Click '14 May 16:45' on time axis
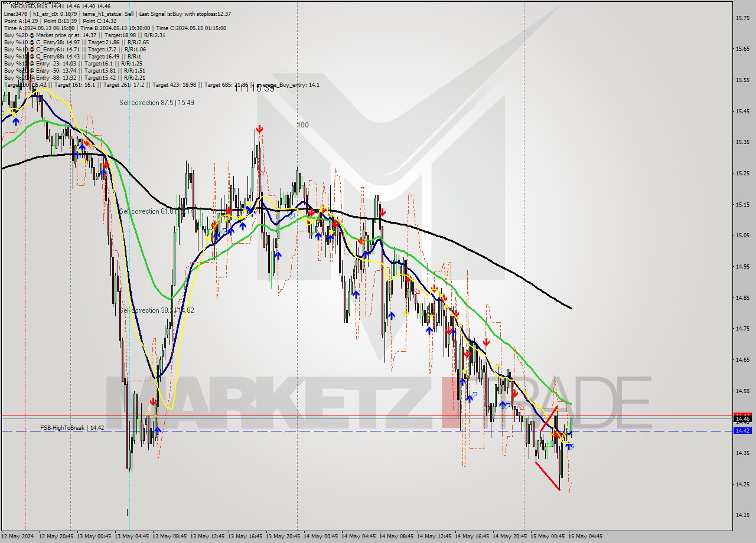Image resolution: width=756 pixels, height=543 pixels. (472, 537)
